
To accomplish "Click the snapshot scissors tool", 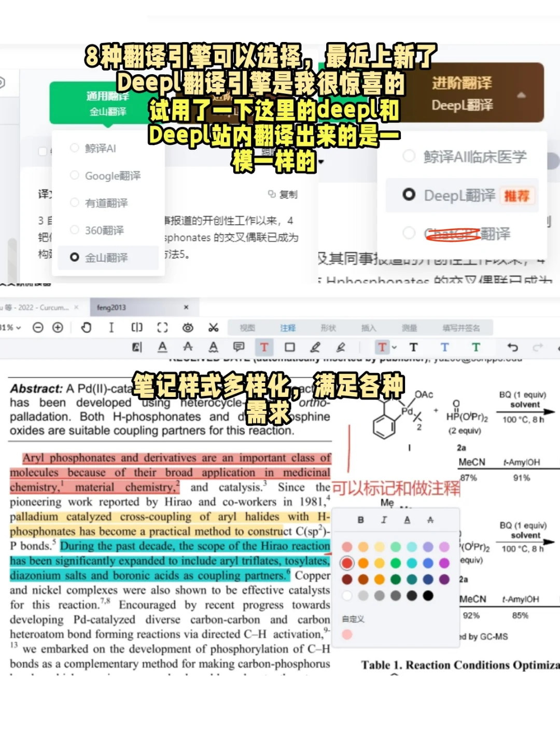I will 214,327.
